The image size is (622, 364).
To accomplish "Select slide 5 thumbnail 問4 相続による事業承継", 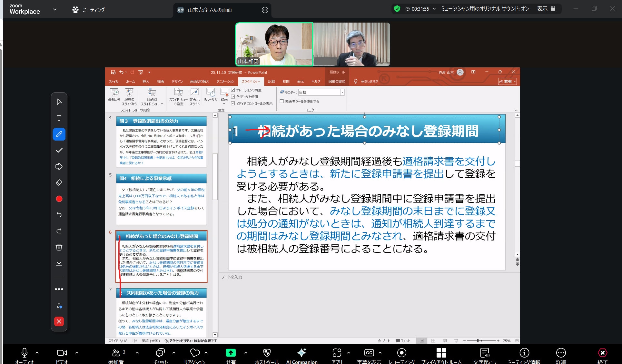I will (161, 199).
